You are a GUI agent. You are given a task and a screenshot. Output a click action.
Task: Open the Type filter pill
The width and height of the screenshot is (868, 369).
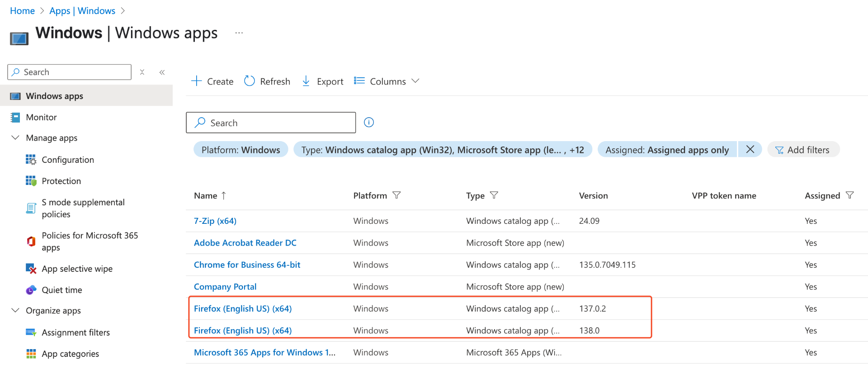pos(443,150)
